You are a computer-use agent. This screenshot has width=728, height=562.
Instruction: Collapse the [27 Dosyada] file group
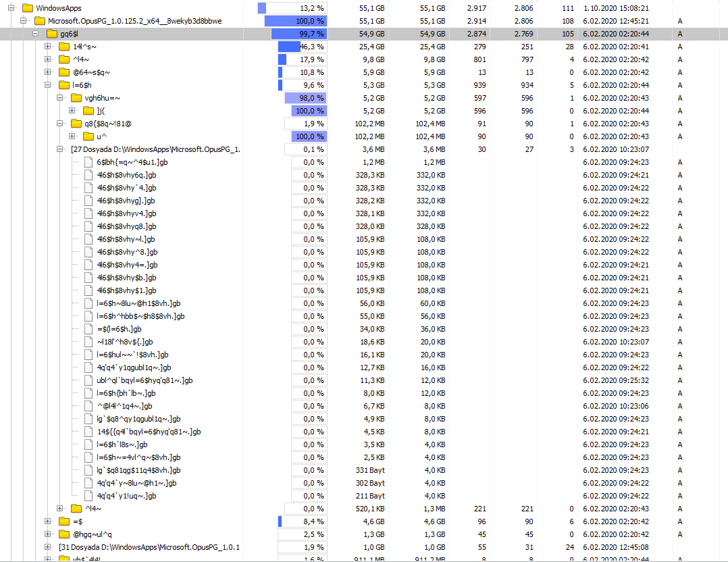click(59, 149)
